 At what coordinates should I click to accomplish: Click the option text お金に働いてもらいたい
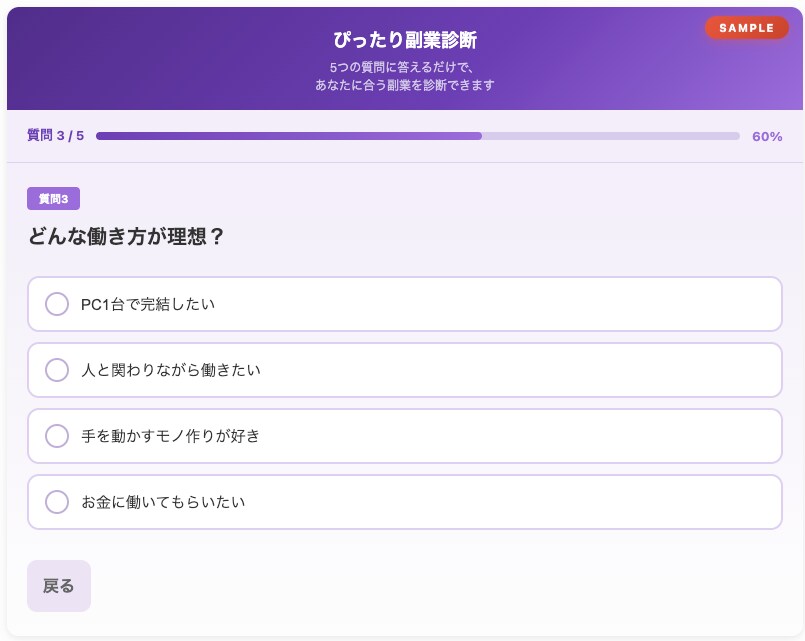coord(163,502)
